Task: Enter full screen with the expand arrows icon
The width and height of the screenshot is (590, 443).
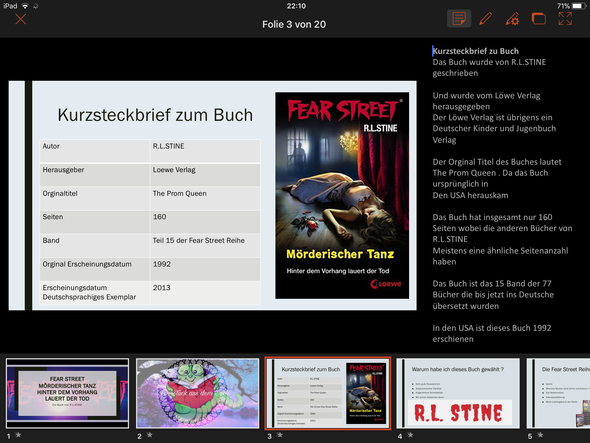Action: point(565,18)
